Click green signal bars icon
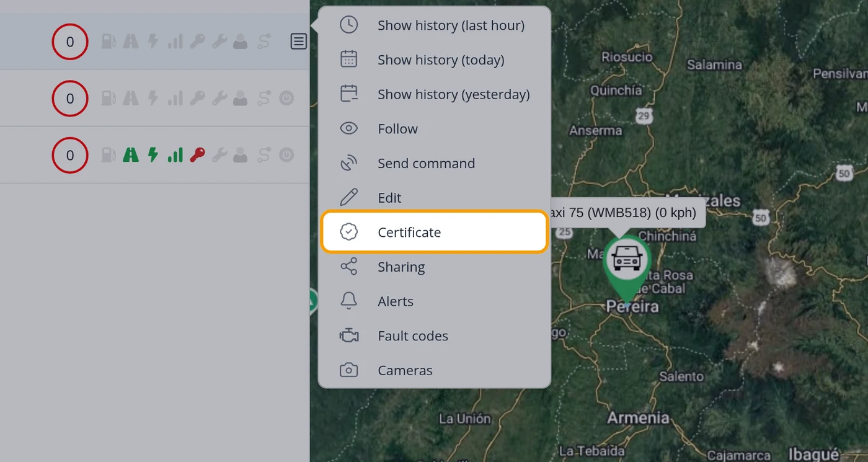This screenshot has width=868, height=462. [175, 155]
